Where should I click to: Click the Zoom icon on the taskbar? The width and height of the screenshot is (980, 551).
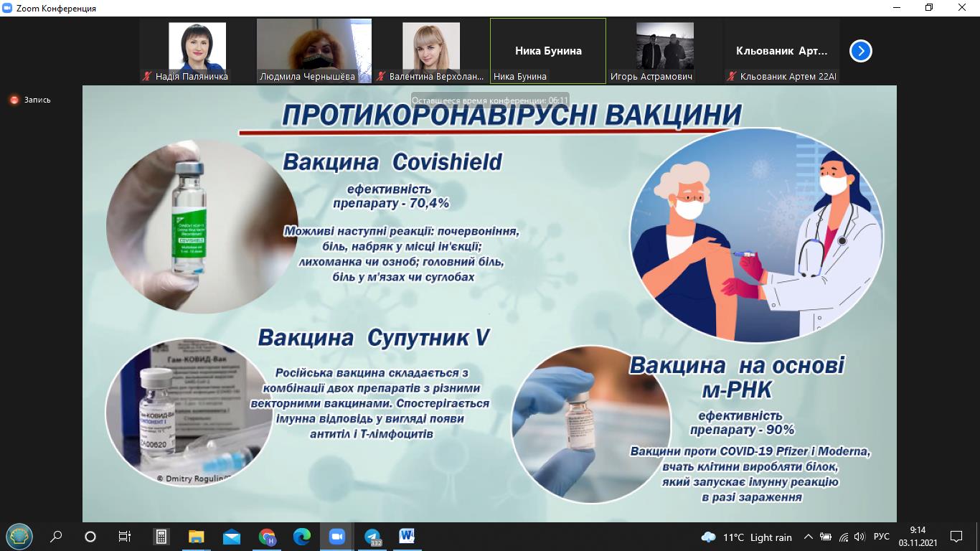click(x=336, y=536)
